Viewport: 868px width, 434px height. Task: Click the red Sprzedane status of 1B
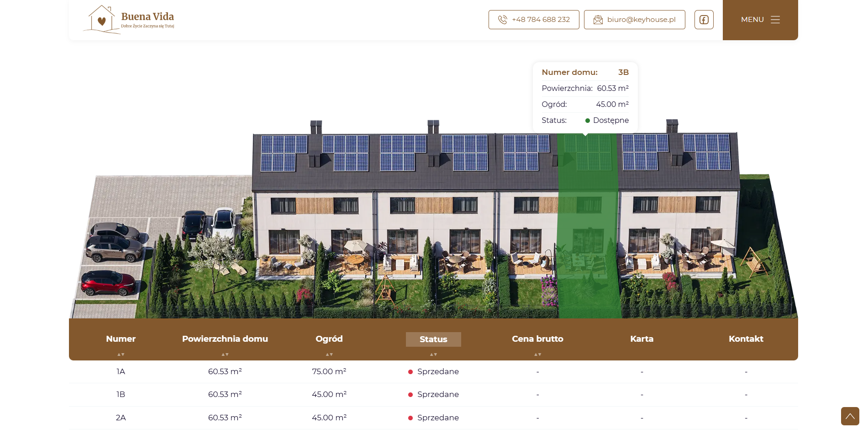tap(433, 395)
